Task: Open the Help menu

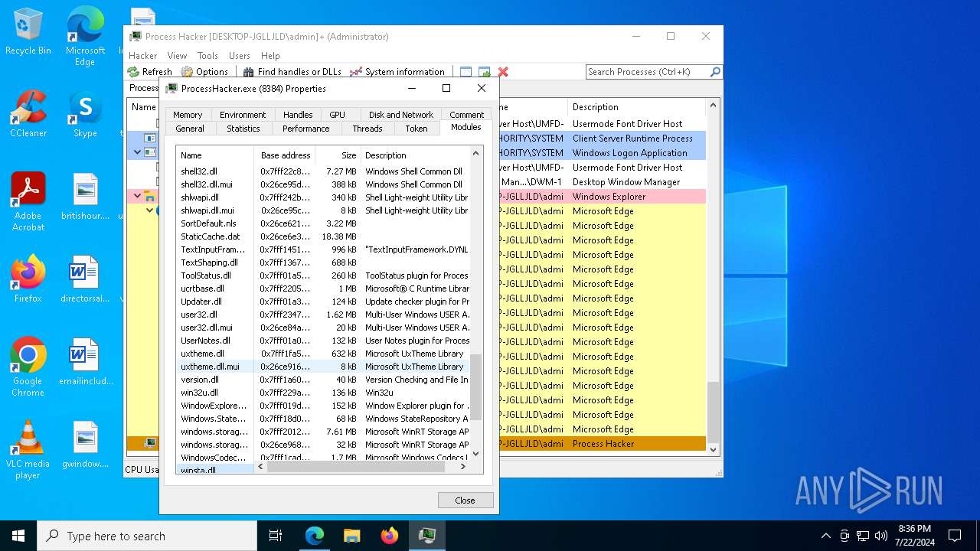Action: (x=270, y=56)
